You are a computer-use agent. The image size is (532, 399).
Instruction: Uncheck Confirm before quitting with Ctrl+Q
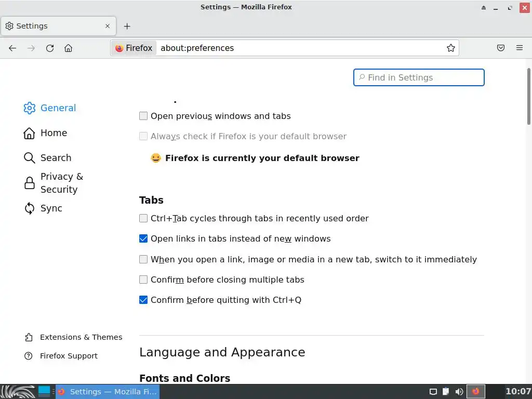[x=143, y=300]
